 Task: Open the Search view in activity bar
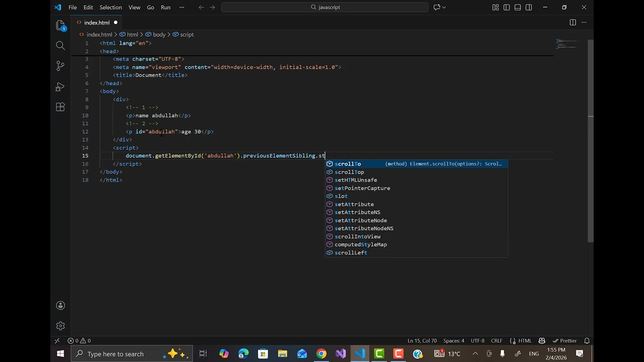click(60, 46)
